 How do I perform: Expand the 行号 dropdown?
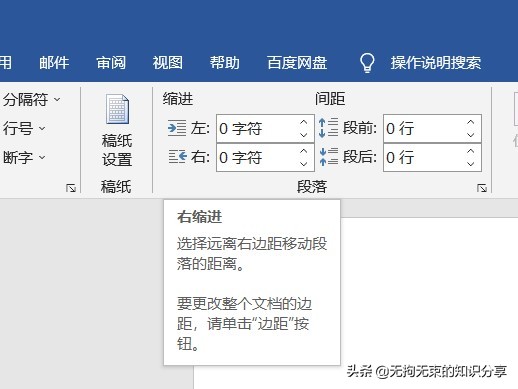pos(24,128)
